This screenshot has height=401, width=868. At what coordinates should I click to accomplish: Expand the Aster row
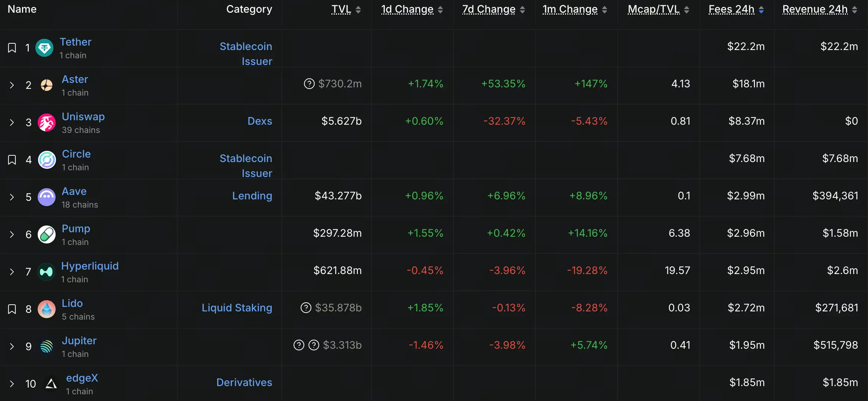12,85
